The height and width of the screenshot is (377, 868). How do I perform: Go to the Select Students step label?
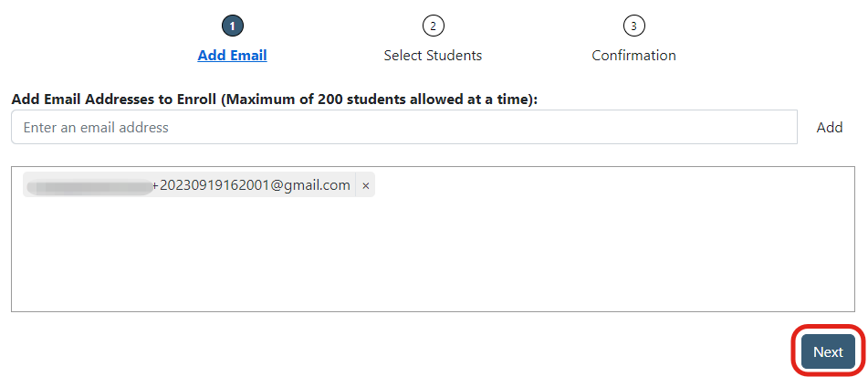[x=433, y=56]
